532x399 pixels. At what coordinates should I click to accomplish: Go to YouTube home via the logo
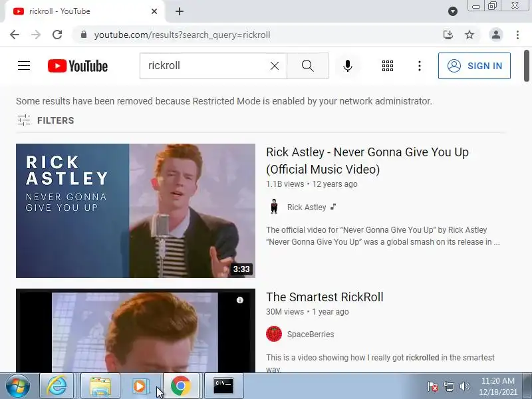click(x=78, y=66)
